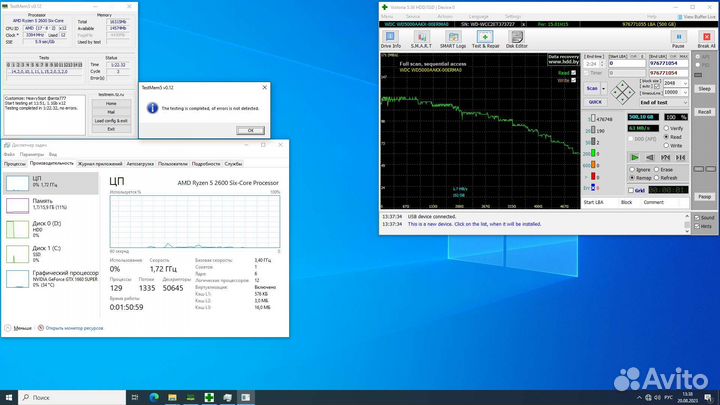The width and height of the screenshot is (720, 405).
Task: Open the Windows Start menu
Action: [9, 397]
